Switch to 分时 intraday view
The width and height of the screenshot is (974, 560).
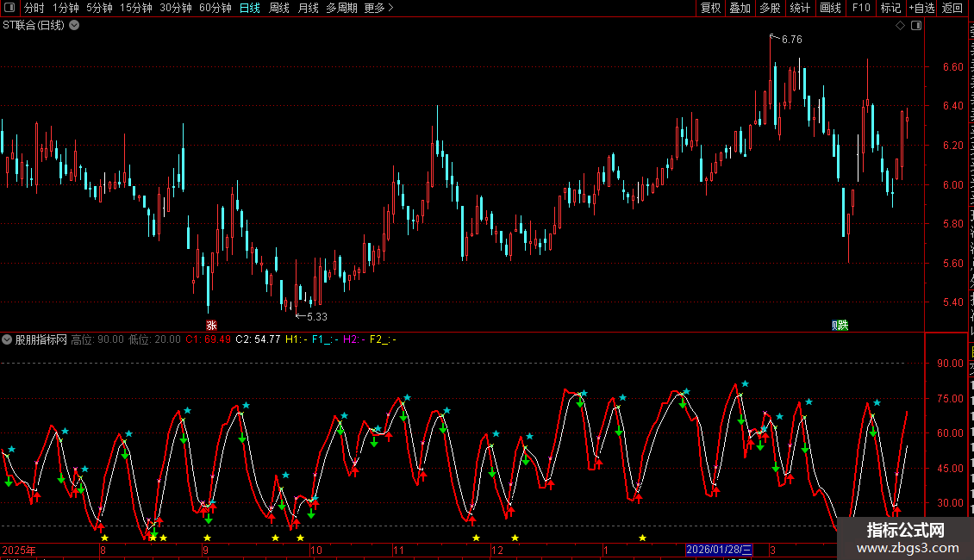(34, 8)
